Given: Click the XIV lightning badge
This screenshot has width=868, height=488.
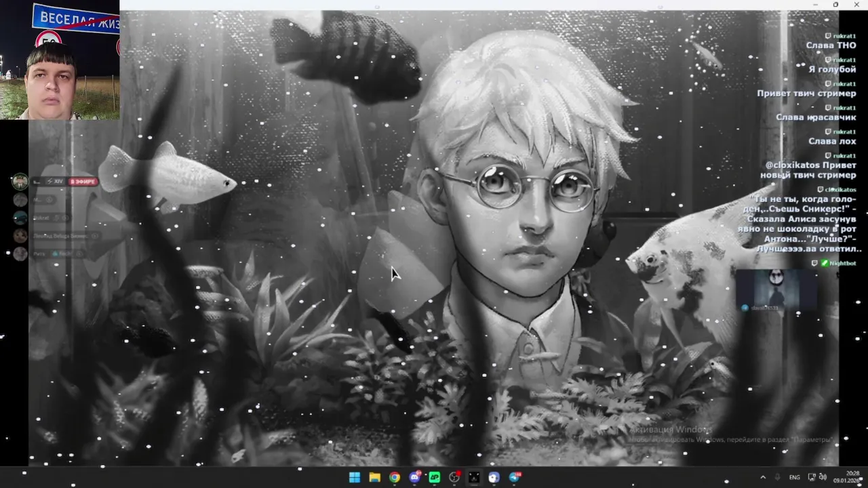Looking at the screenshot, I should tap(56, 182).
